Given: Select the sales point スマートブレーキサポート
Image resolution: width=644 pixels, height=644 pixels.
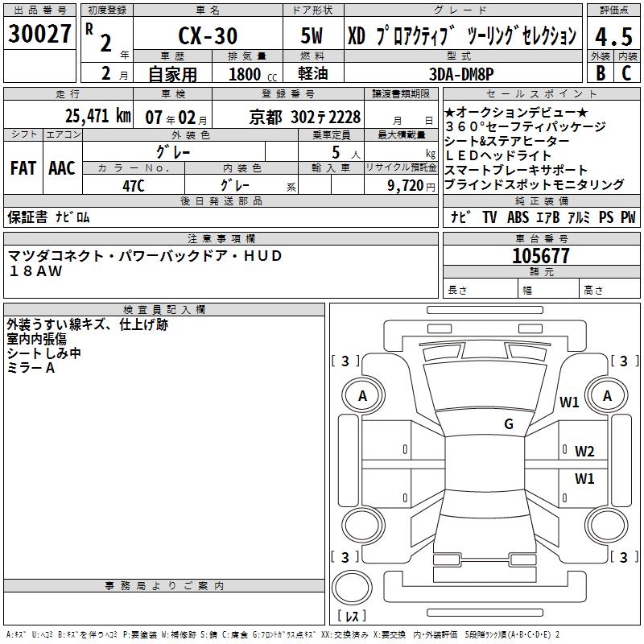Looking at the screenshot, I should 516,170.
